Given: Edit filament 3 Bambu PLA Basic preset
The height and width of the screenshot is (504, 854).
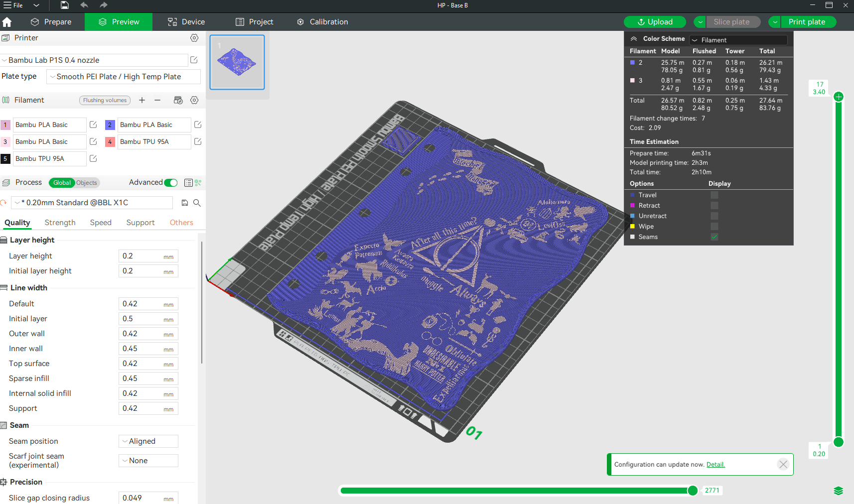Looking at the screenshot, I should (93, 141).
